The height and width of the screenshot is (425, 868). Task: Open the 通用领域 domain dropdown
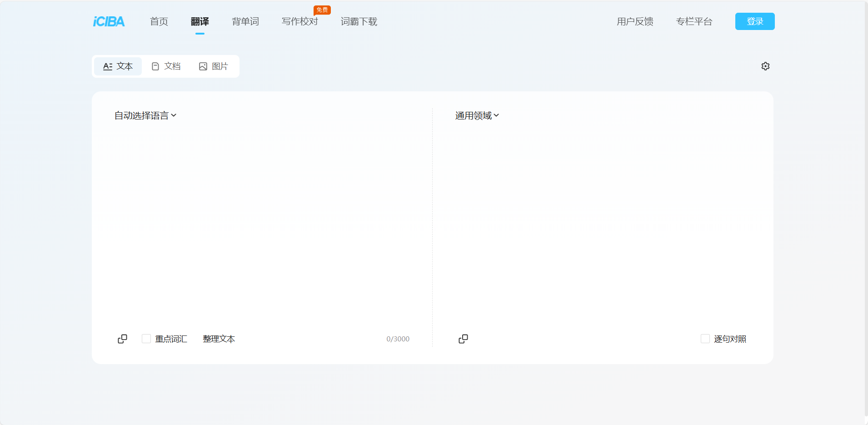click(x=477, y=115)
